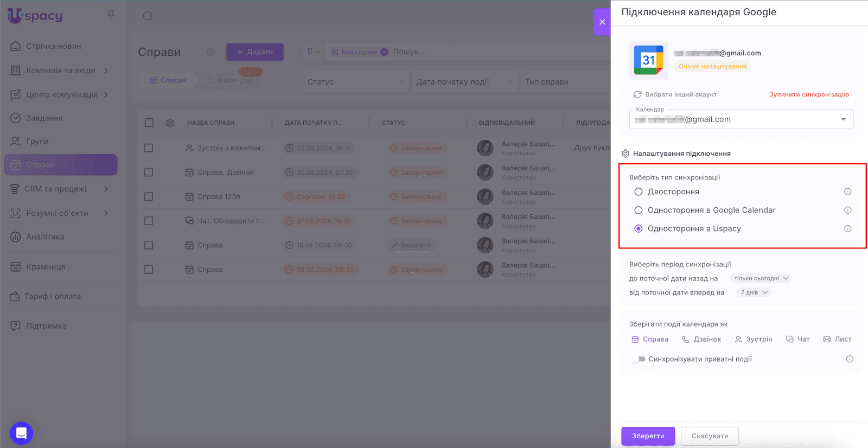The image size is (868, 448).
Task: Check the Справа 123п row checkbox
Action: click(x=149, y=196)
